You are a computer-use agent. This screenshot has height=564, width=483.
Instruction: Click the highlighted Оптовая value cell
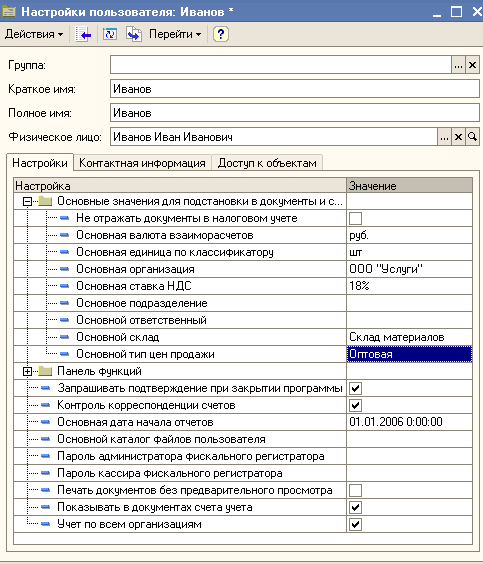point(409,354)
